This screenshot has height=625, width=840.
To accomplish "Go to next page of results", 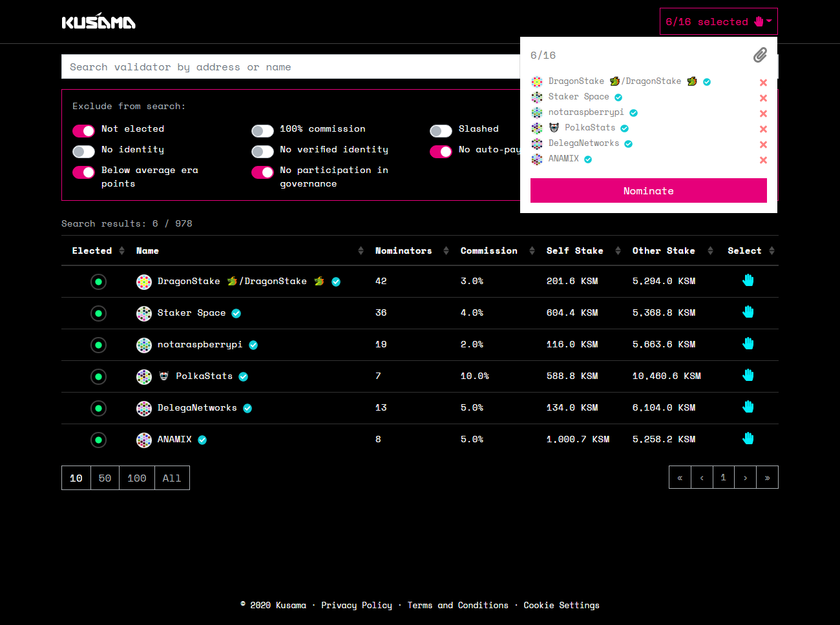I will click(745, 477).
